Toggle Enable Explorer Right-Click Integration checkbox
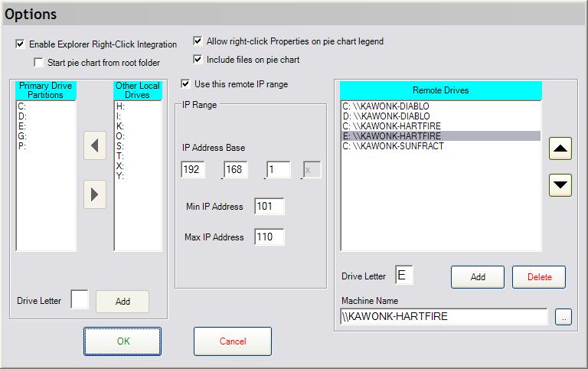The width and height of the screenshot is (588, 369). [20, 45]
